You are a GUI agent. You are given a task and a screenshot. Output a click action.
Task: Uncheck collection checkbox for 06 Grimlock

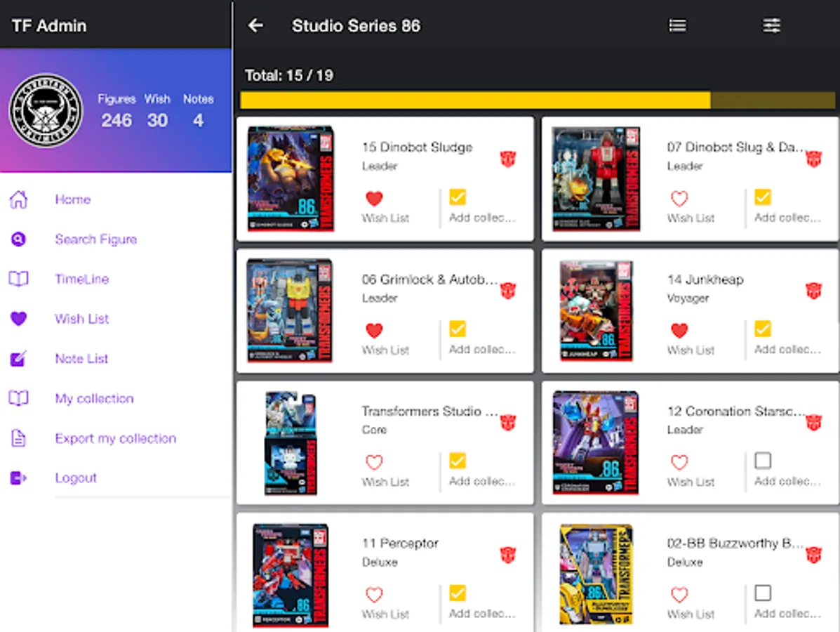(x=458, y=329)
